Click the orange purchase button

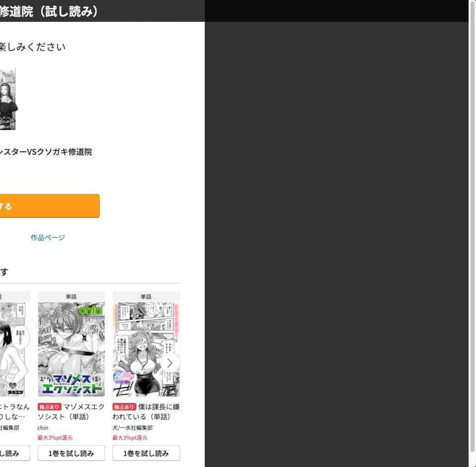click(x=50, y=205)
